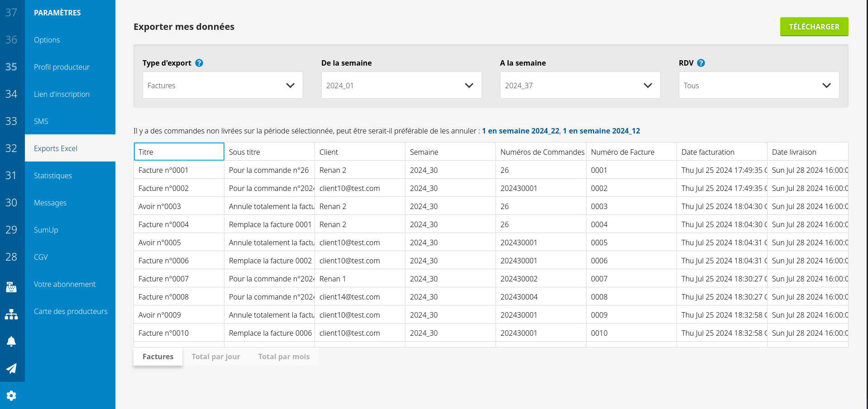Follow the '1 en semaine 2024_12' link
868x409 pixels.
(601, 131)
